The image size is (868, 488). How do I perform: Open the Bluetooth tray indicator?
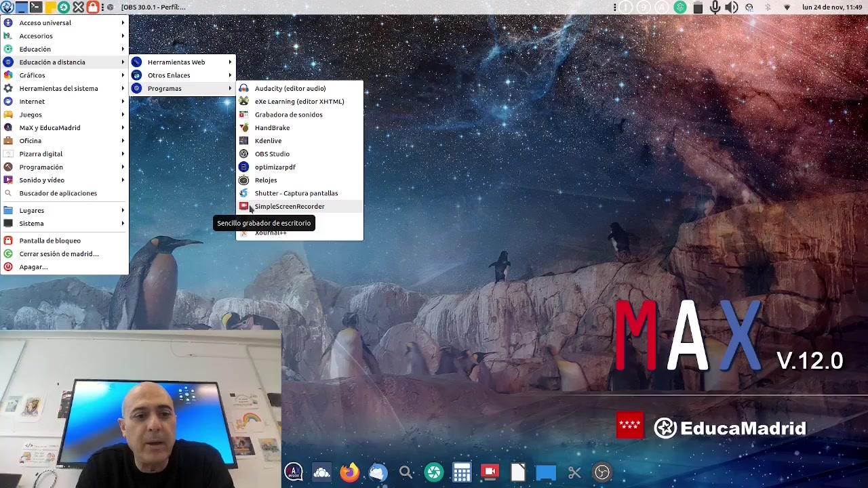coord(768,7)
